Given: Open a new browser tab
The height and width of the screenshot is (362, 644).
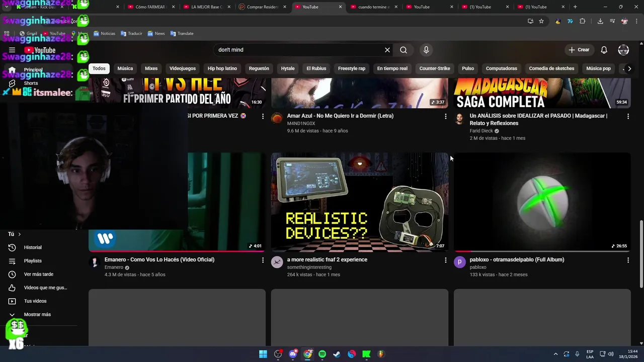Looking at the screenshot, I should pos(575,7).
